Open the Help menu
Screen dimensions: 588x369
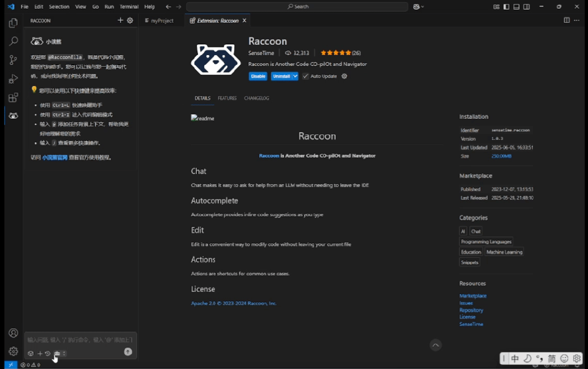point(150,7)
